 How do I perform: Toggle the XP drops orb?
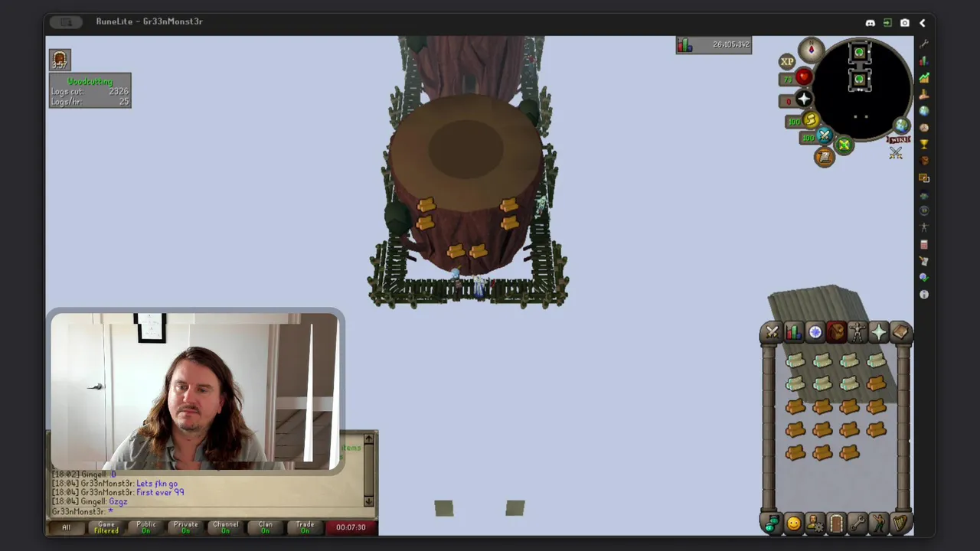point(787,62)
